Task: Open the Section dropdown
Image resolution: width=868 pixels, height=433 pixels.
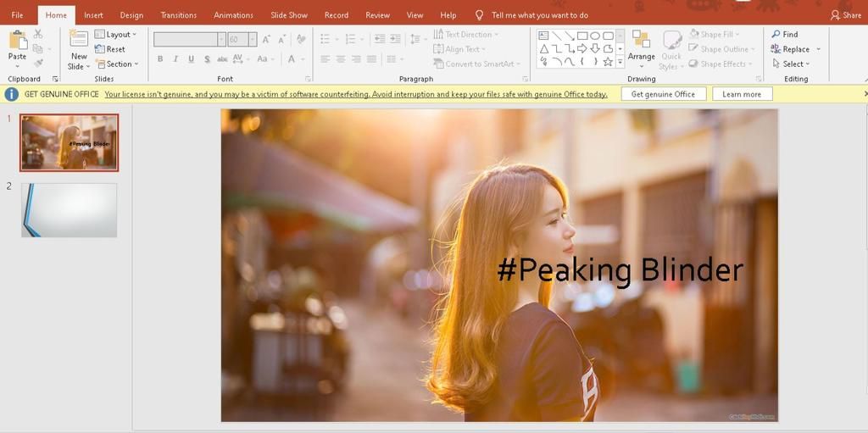Action: (x=117, y=64)
